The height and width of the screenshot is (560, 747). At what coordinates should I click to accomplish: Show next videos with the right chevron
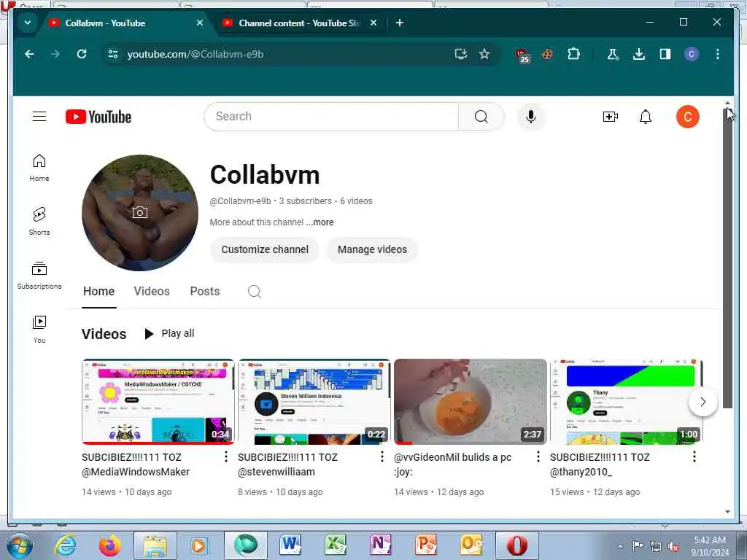703,402
